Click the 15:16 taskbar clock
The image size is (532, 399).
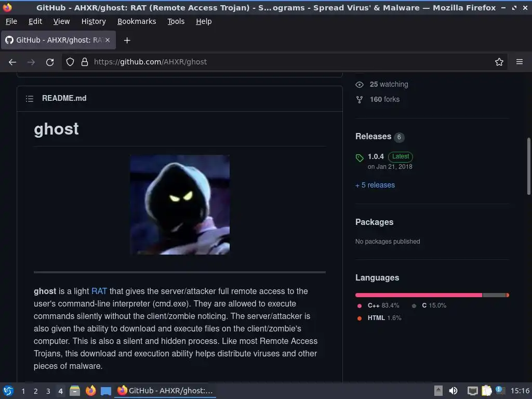pyautogui.click(x=520, y=391)
